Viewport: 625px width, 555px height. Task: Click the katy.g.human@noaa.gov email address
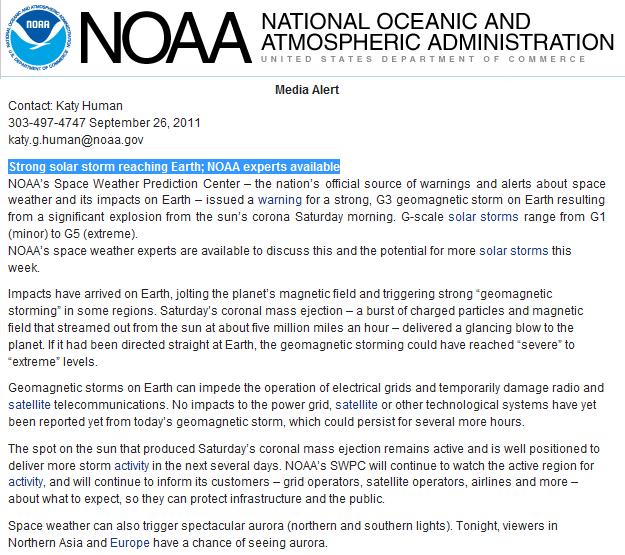point(76,140)
